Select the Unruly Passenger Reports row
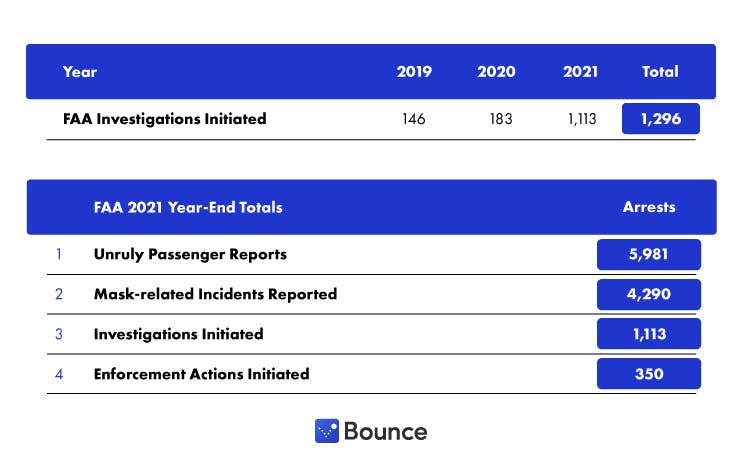Screen dimensions: 742x473 point(190,254)
